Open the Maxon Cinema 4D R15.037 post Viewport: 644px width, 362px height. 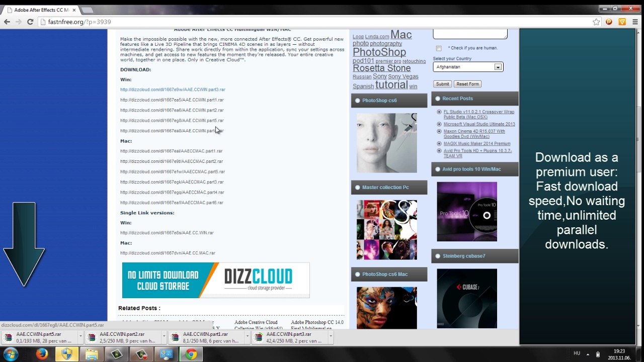pos(474,134)
